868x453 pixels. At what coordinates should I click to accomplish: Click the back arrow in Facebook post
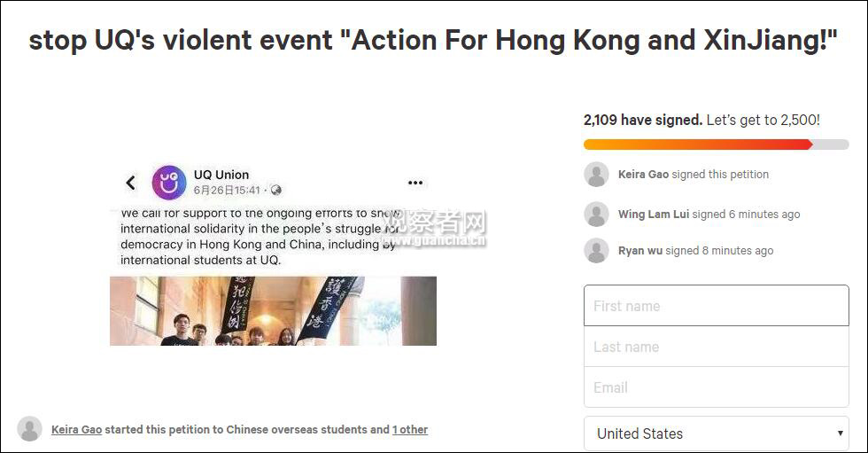pos(130,183)
